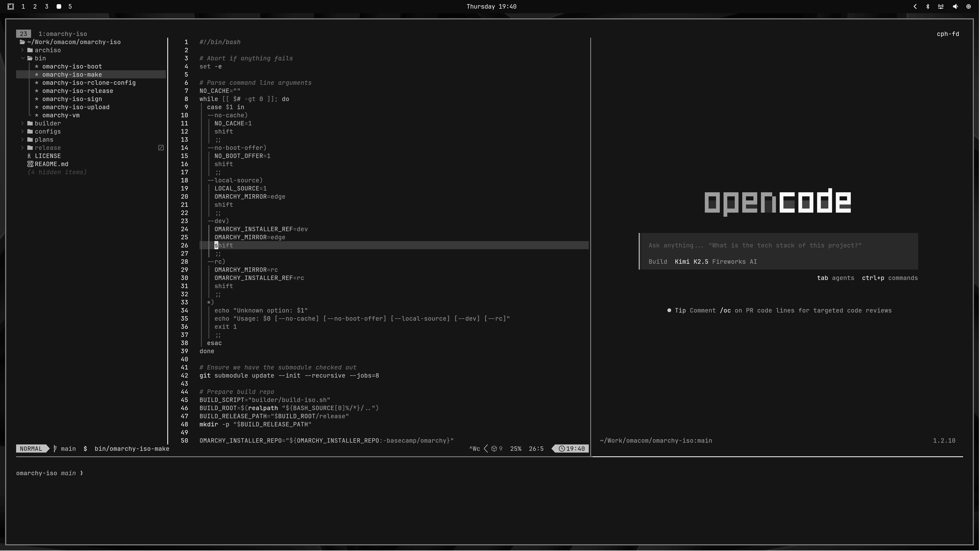
Task: Select the tmux window labeled 1:omarchy-iso
Action: point(63,34)
